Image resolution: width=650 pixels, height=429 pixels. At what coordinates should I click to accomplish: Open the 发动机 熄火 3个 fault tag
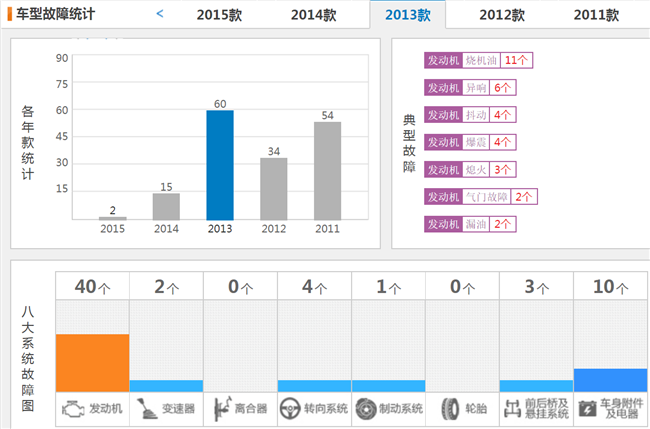point(470,170)
